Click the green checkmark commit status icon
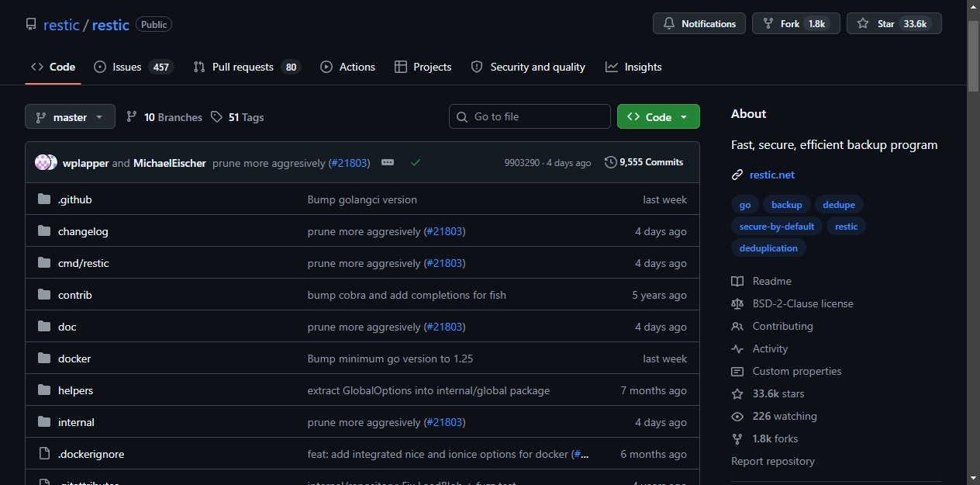 point(416,162)
